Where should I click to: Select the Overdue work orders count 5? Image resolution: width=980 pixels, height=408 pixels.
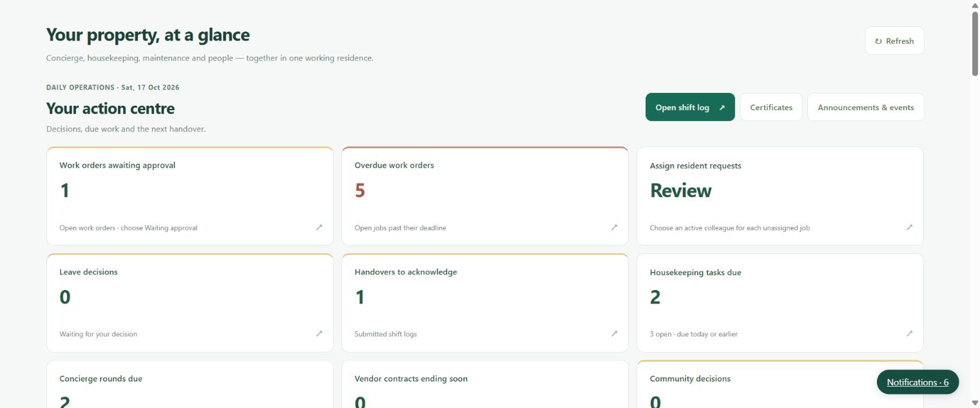(360, 191)
